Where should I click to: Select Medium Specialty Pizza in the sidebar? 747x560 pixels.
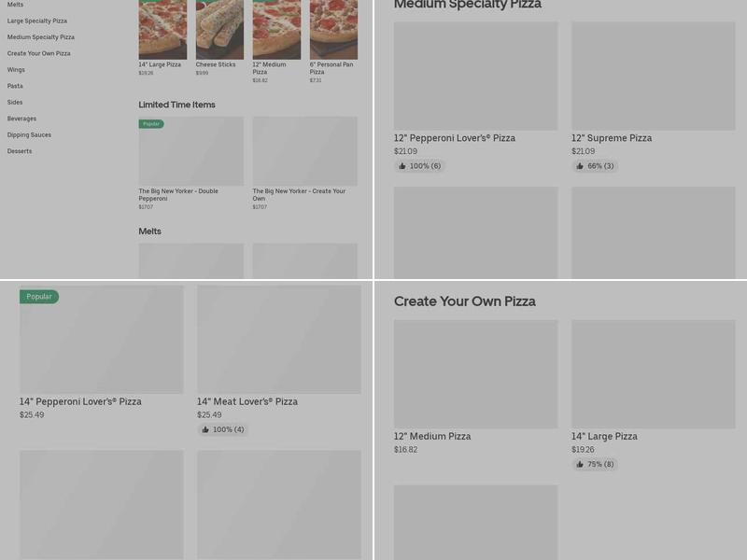(41, 36)
